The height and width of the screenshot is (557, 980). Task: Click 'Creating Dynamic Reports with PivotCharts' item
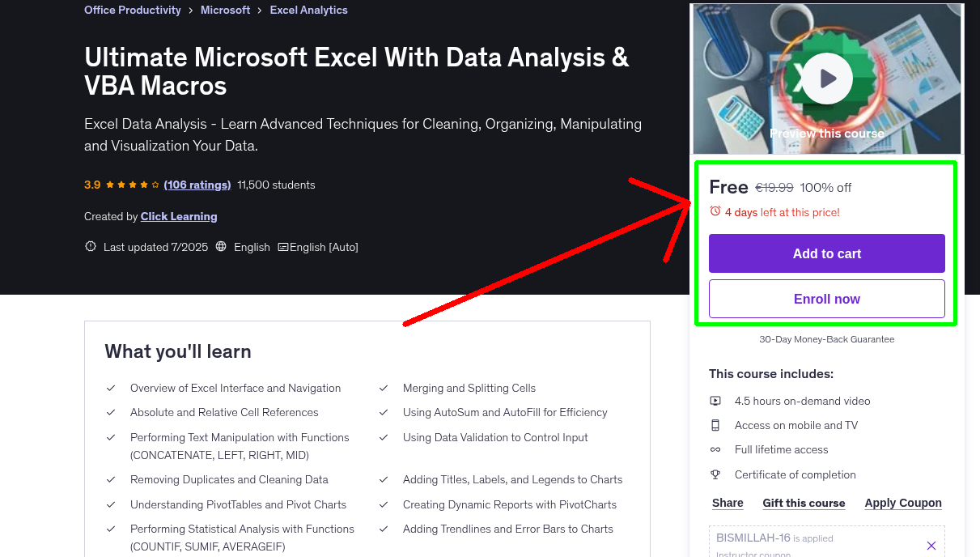[x=510, y=504]
